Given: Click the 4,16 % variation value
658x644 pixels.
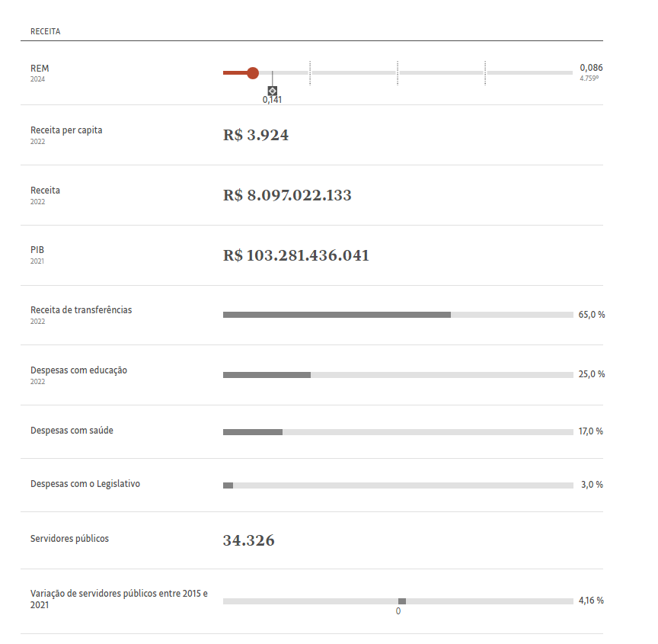Looking at the screenshot, I should pyautogui.click(x=591, y=601).
